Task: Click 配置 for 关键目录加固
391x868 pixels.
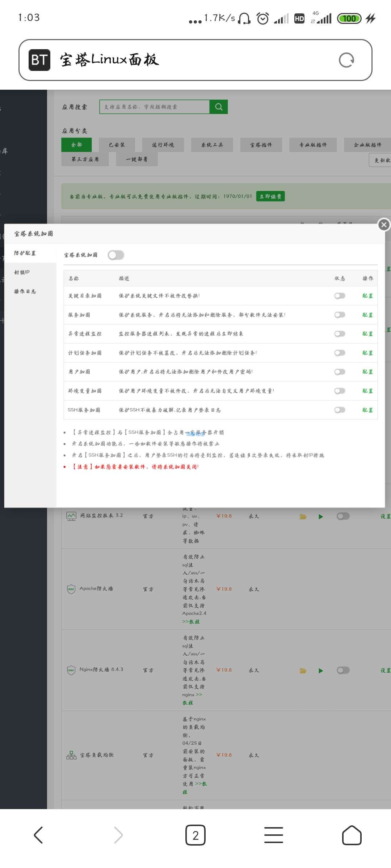Action: pyautogui.click(x=368, y=296)
